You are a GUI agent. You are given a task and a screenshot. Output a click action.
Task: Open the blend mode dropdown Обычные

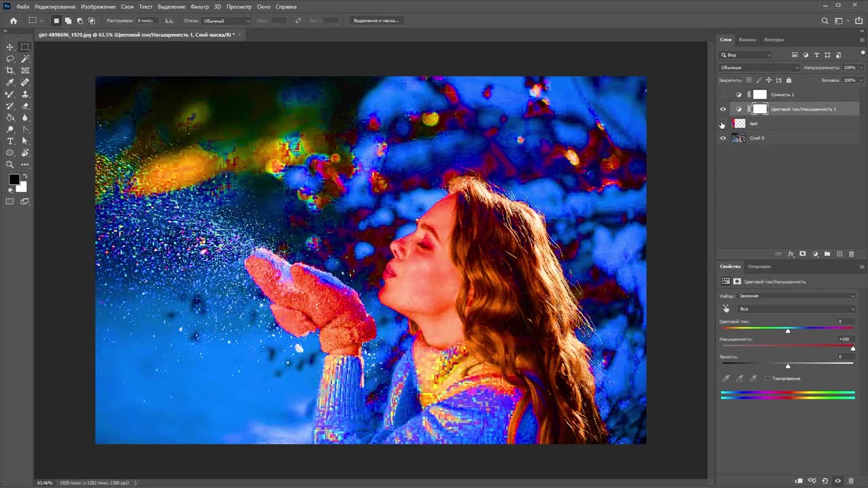[x=759, y=68]
